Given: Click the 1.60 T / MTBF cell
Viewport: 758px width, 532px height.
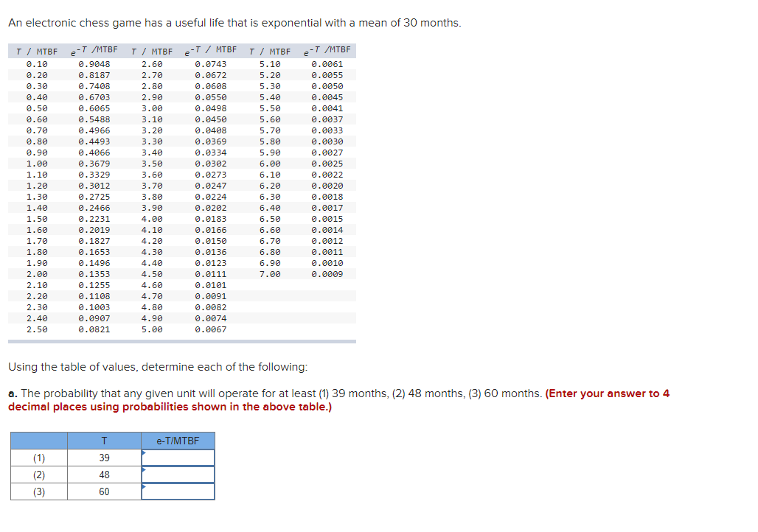Looking at the screenshot, I should [x=37, y=230].
